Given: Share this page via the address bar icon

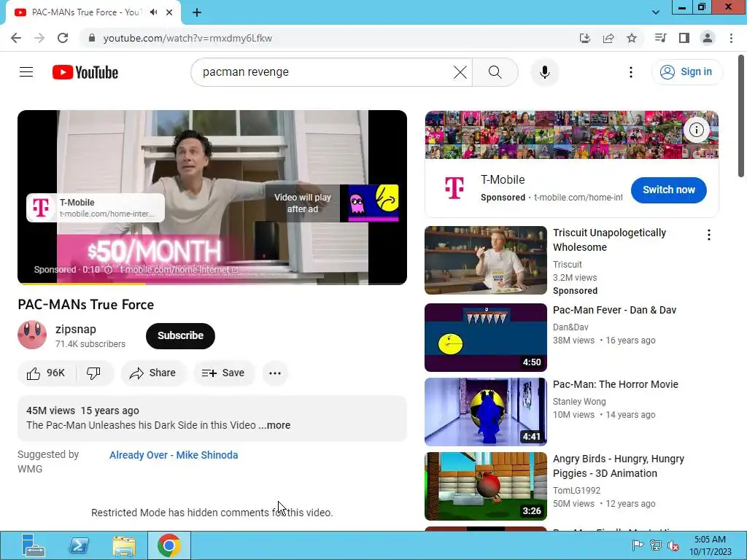Looking at the screenshot, I should pyautogui.click(x=608, y=38).
